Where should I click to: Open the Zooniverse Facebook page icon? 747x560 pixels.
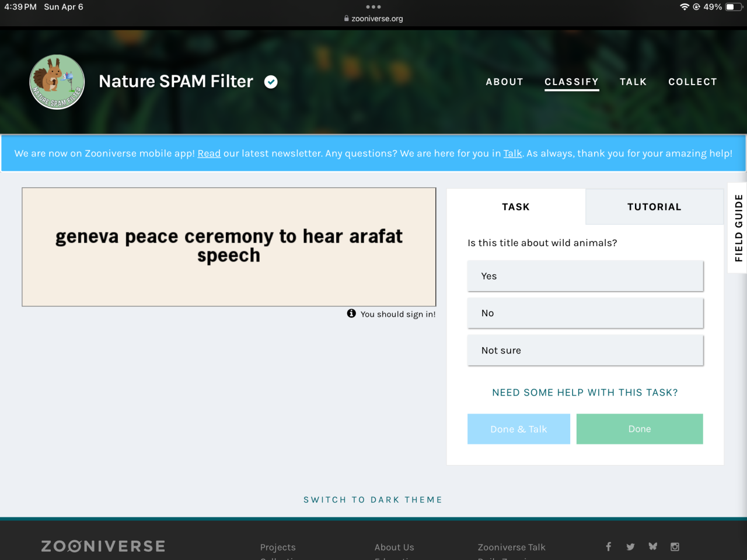tap(608, 547)
